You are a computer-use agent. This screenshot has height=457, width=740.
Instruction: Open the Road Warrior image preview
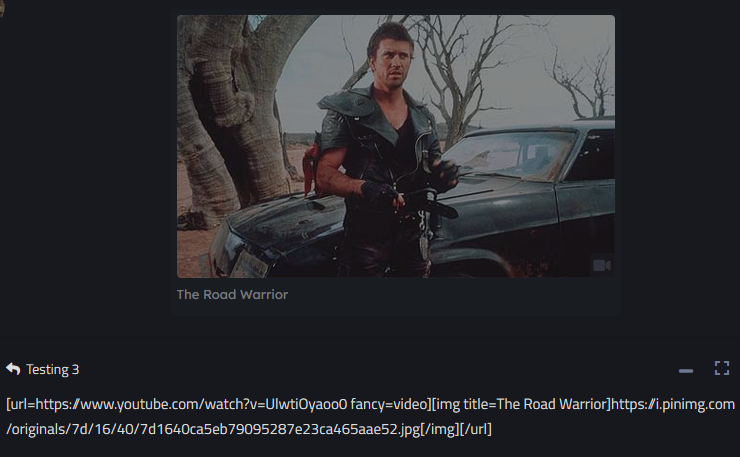395,146
